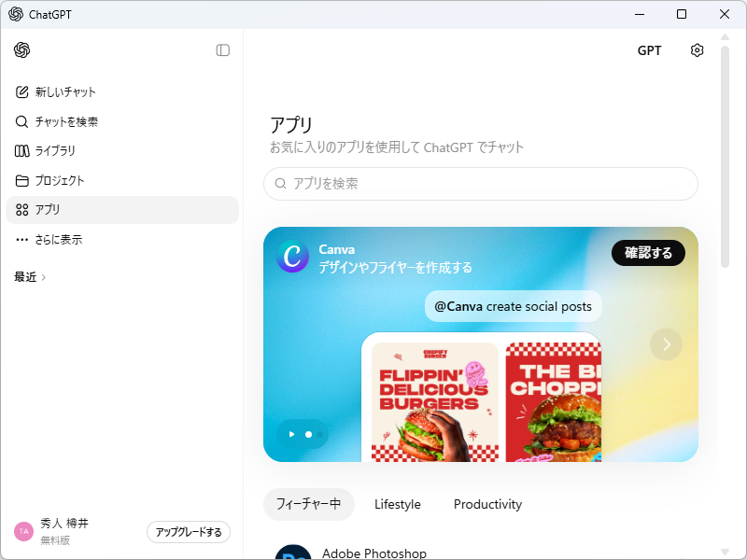Expand the recent chats section (最近)

30,277
